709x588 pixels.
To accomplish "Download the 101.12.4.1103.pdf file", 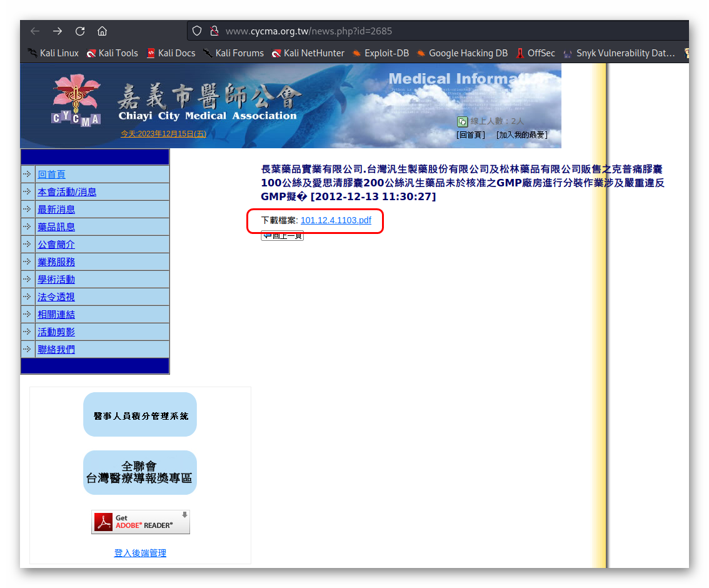I will coord(336,220).
